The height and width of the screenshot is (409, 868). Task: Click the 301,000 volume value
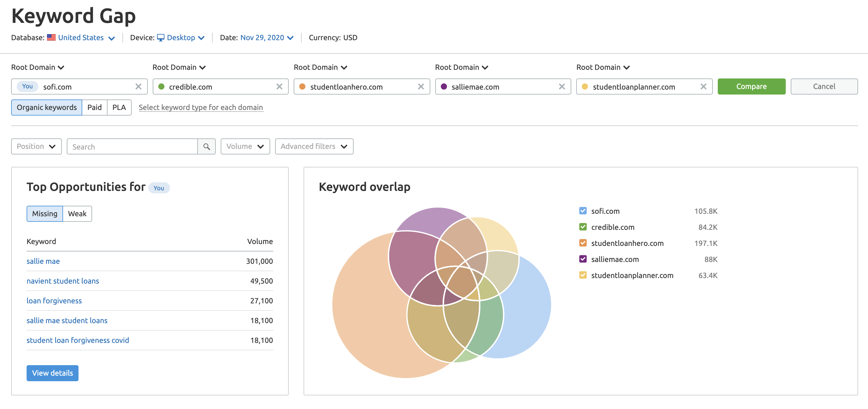(x=259, y=261)
